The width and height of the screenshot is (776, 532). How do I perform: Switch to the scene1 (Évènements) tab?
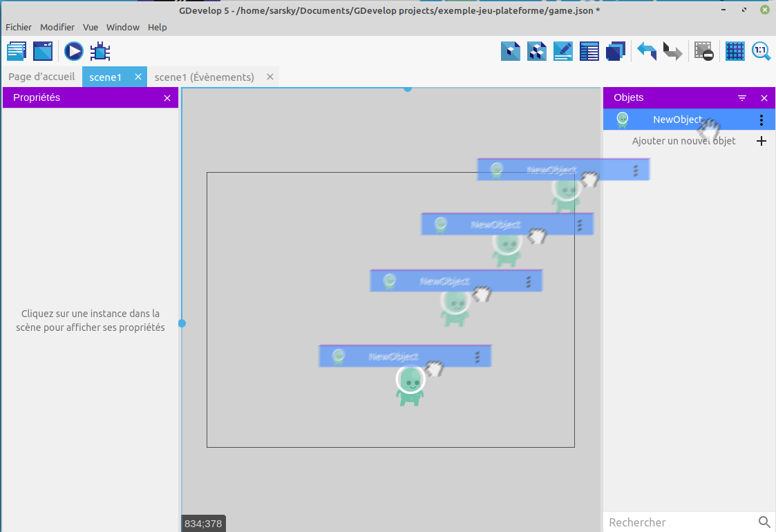[x=204, y=77]
